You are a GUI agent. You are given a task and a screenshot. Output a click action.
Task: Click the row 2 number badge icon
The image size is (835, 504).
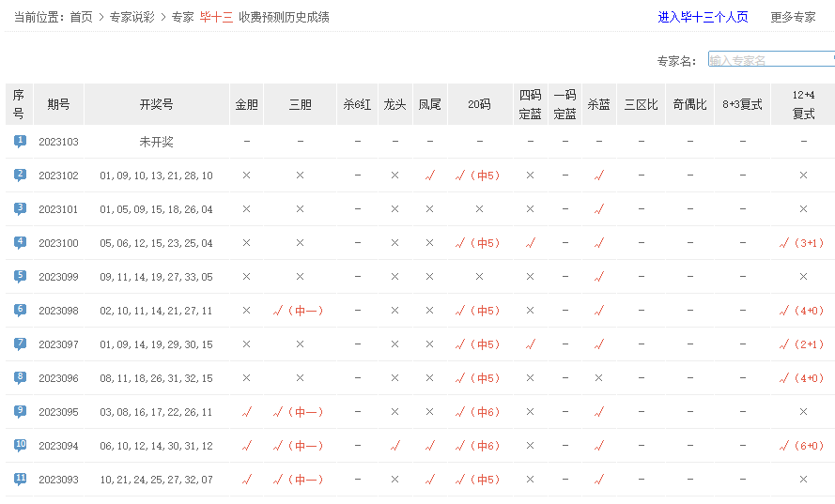(20, 175)
